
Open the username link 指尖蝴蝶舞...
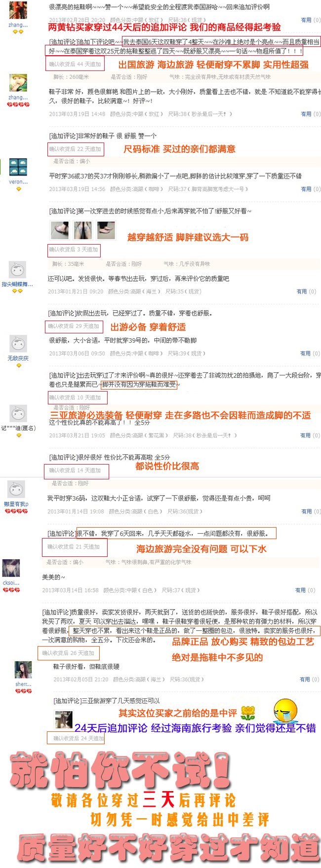pos(17,284)
